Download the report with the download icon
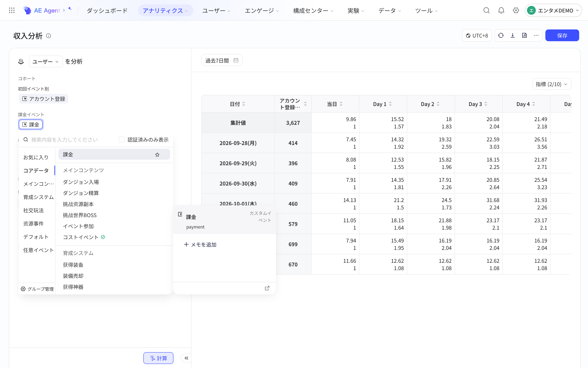The width and height of the screenshot is (588, 368). tap(513, 36)
